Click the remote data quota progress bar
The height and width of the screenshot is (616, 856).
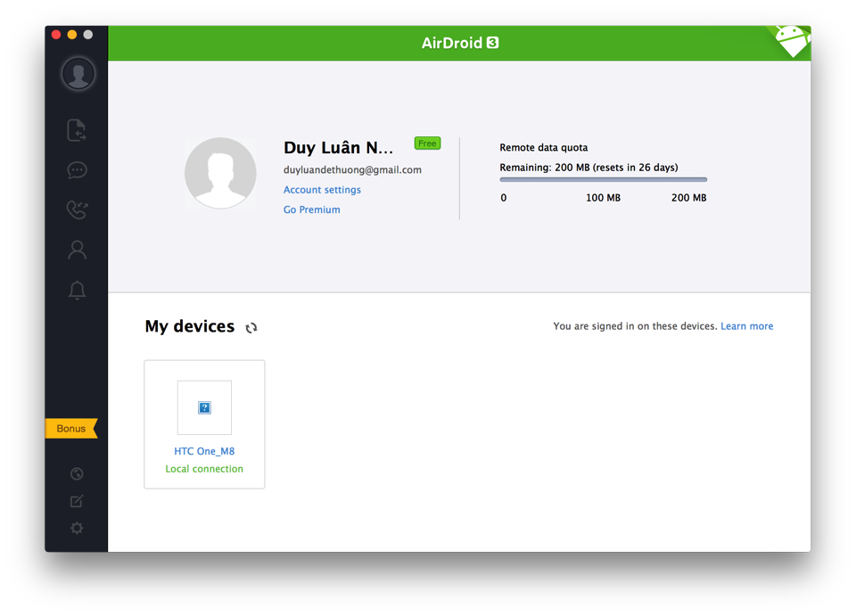coord(604,179)
